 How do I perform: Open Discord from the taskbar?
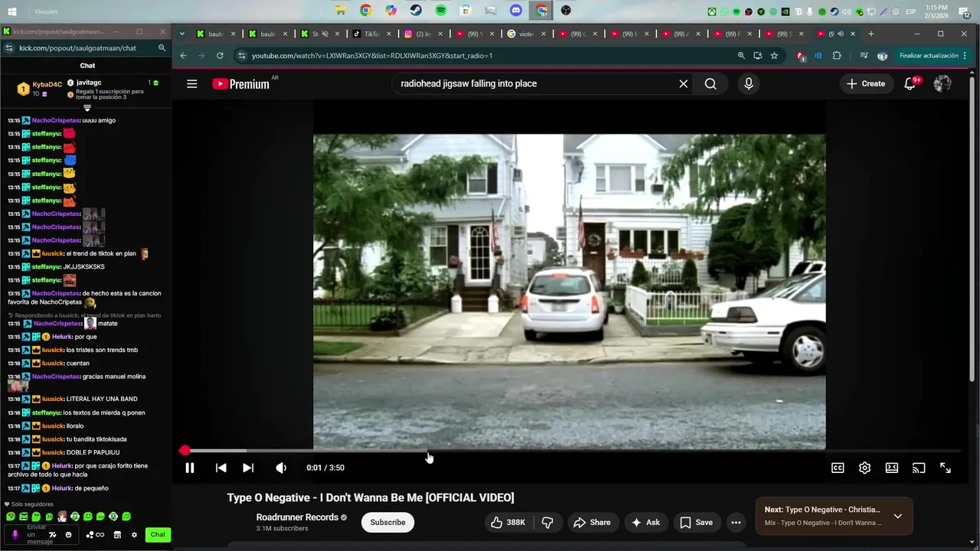click(x=516, y=11)
